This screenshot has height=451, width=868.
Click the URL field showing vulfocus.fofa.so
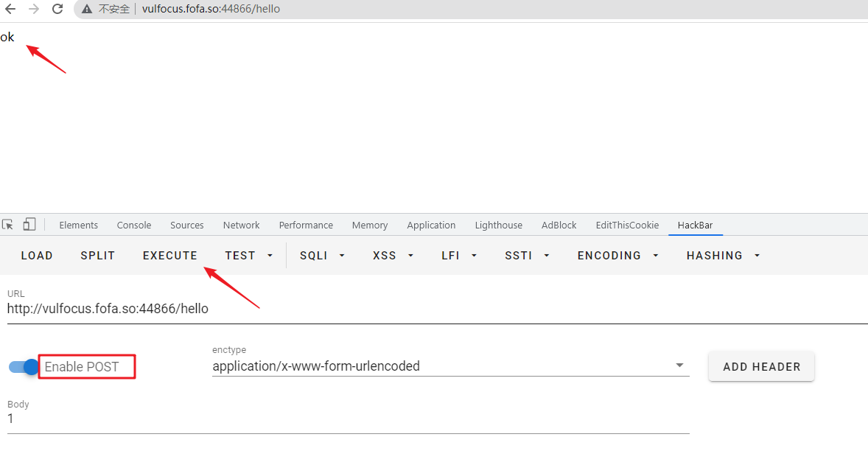pos(108,308)
